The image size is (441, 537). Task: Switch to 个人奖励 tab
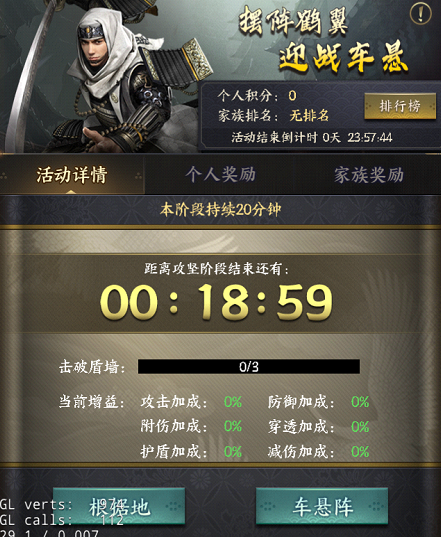(x=220, y=175)
